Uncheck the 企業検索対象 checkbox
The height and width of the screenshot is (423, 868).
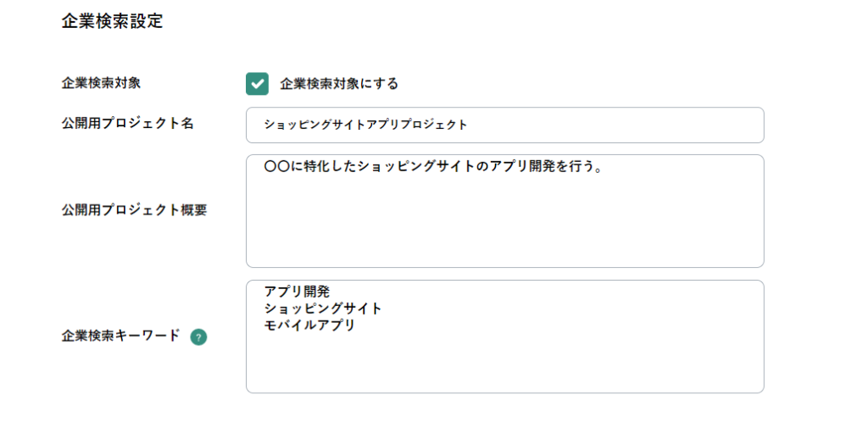[x=257, y=83]
